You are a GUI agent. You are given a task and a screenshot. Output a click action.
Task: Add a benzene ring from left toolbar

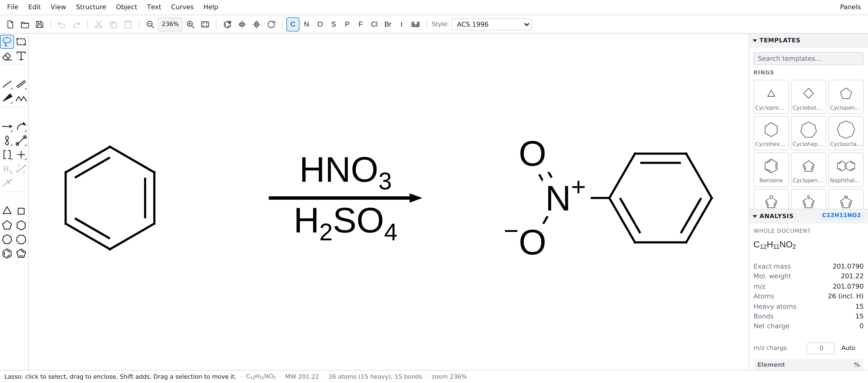coord(7,254)
